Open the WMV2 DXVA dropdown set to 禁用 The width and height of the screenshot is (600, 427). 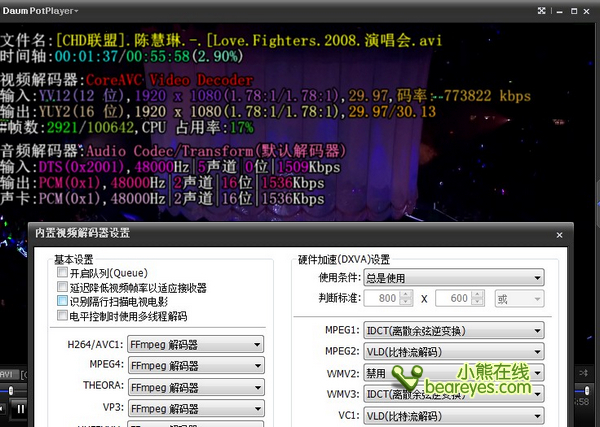click(x=454, y=373)
